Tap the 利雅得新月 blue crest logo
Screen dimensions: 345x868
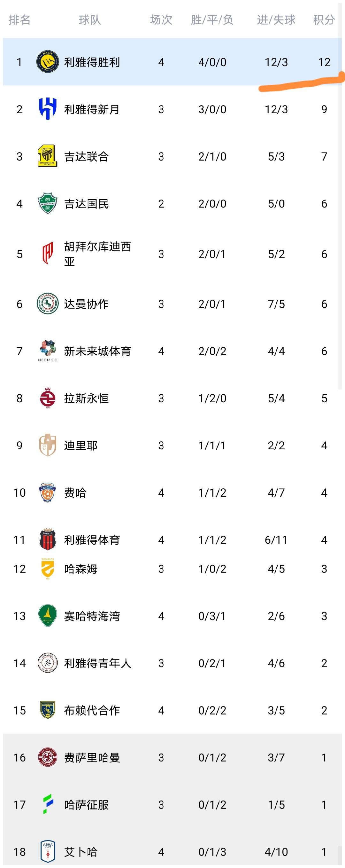pos(48,109)
